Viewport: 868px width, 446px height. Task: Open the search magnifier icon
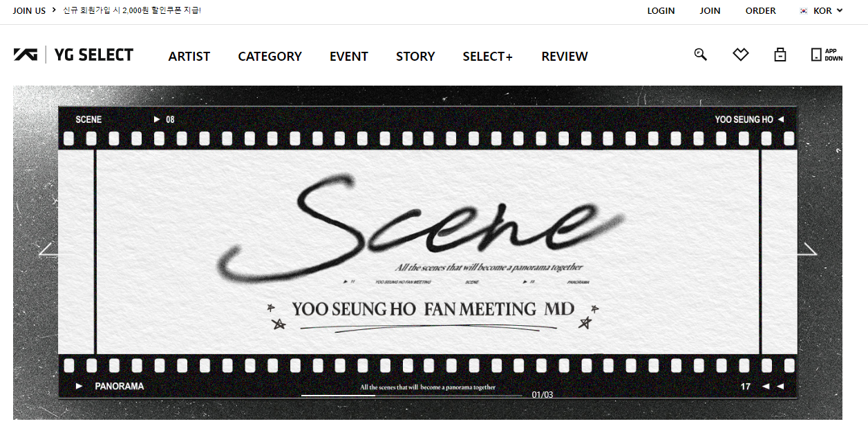click(701, 55)
